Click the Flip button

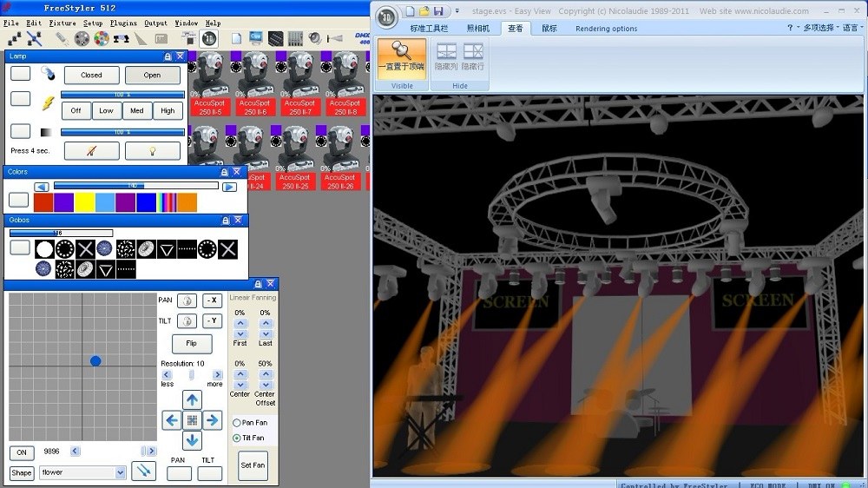(192, 344)
